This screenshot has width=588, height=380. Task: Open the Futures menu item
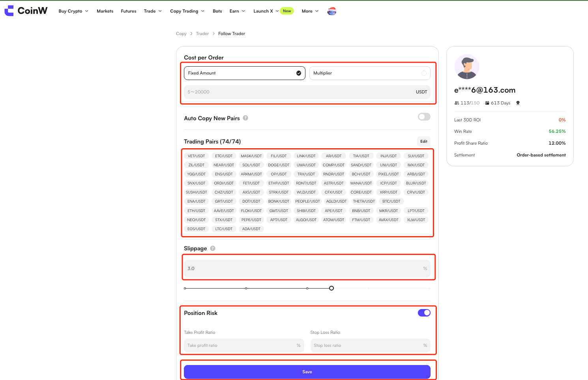129,11
